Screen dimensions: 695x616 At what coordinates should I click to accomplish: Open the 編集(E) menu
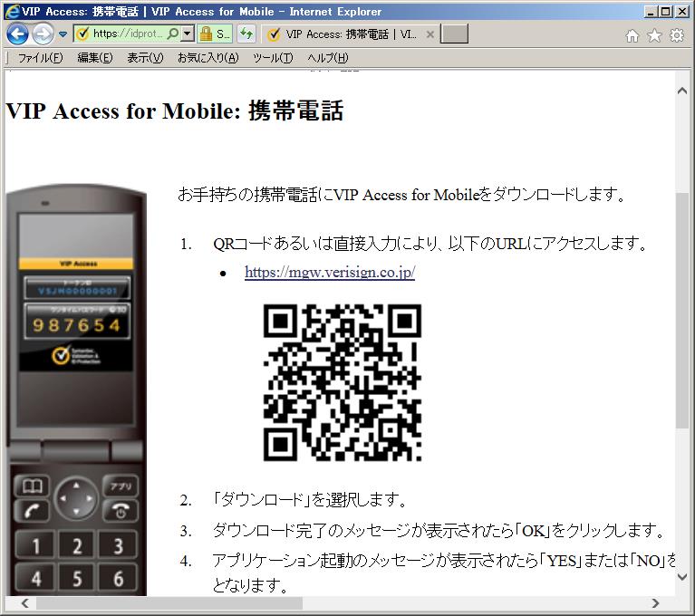click(x=95, y=58)
